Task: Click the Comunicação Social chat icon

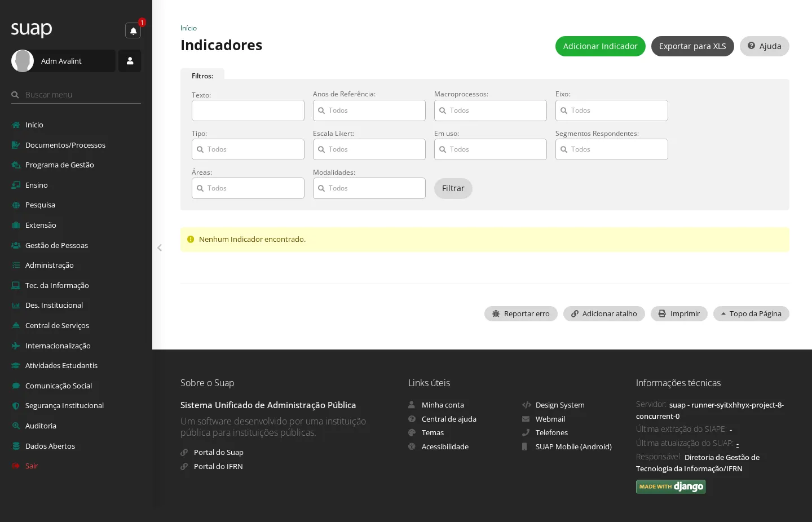Action: click(16, 386)
